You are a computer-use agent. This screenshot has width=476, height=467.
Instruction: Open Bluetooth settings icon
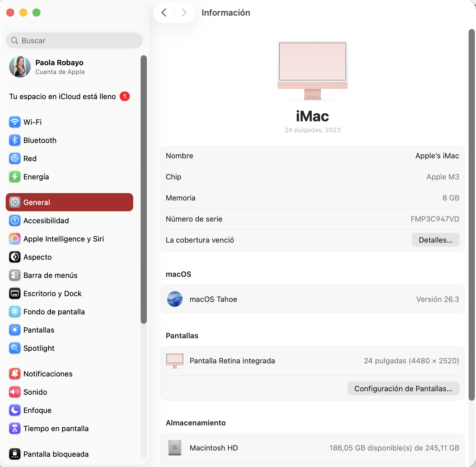coord(15,140)
